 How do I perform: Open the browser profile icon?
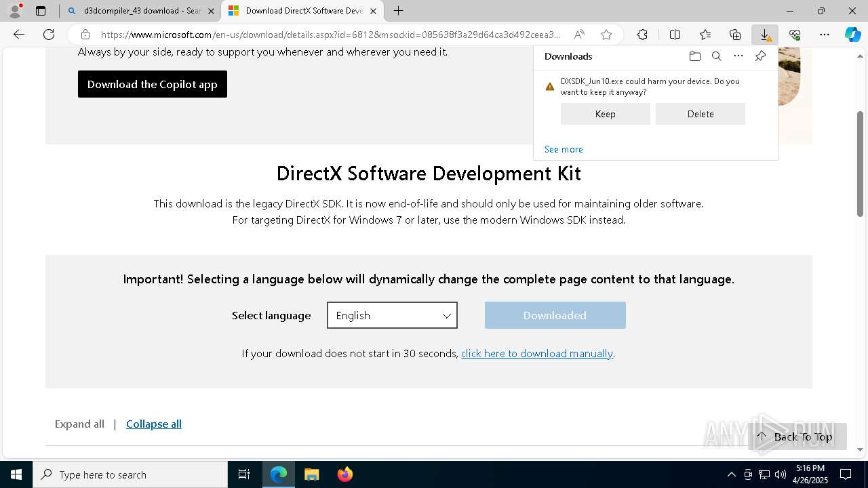pos(15,11)
